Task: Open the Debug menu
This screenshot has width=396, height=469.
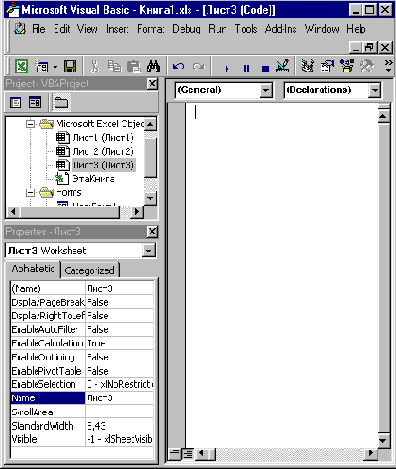Action: tap(186, 29)
